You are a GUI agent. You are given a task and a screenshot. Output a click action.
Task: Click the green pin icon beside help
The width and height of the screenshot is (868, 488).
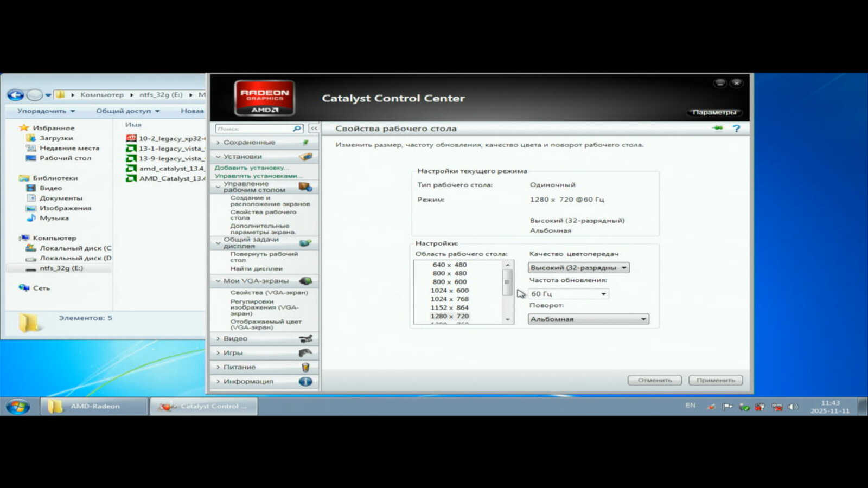point(718,128)
